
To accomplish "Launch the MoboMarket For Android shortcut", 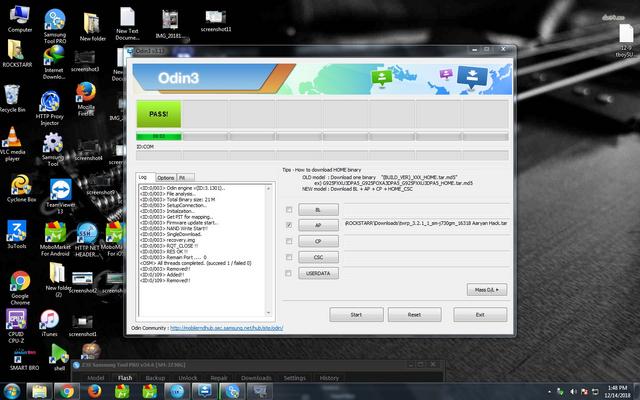I will coord(55,239).
